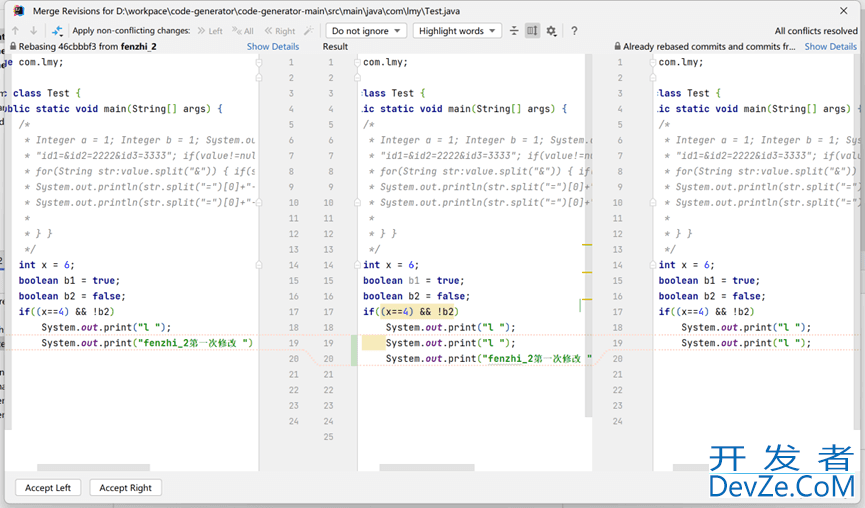Click the Accept Left button
Image resolution: width=865 pixels, height=508 pixels.
48,488
